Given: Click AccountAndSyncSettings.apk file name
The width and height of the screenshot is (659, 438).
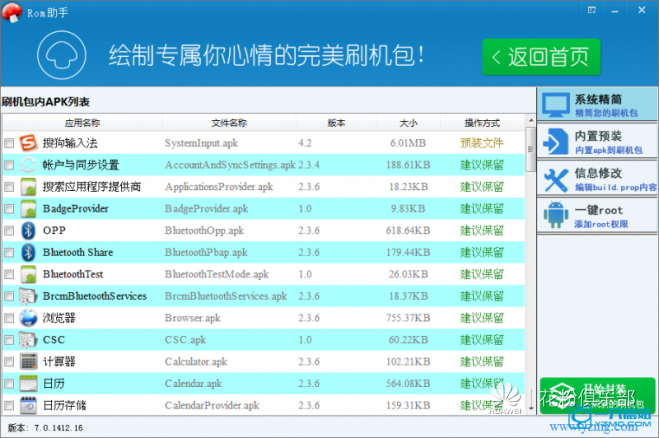Looking at the screenshot, I should 230,165.
